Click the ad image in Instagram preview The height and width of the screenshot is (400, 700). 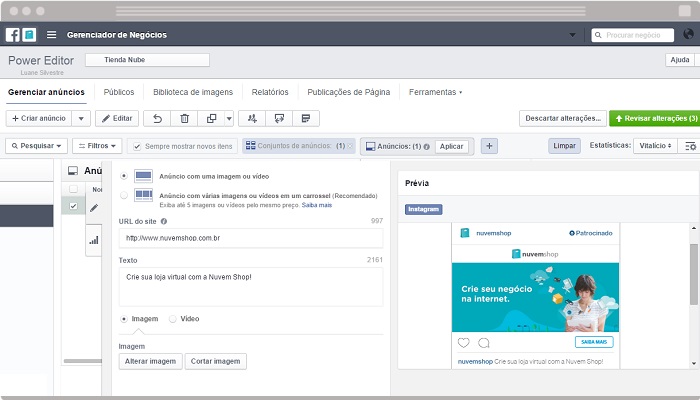[535, 297]
